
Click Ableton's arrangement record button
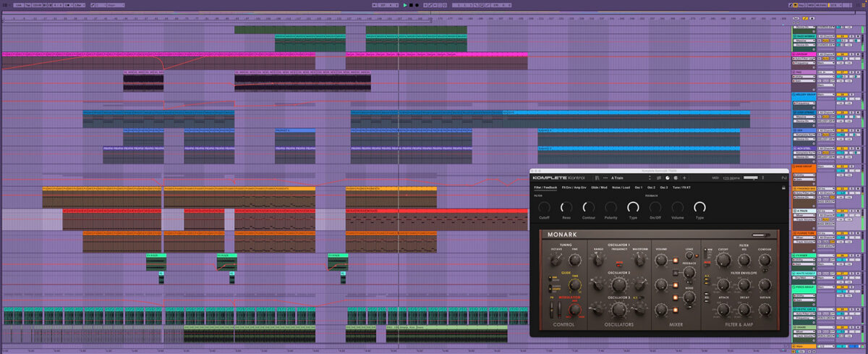417,5
